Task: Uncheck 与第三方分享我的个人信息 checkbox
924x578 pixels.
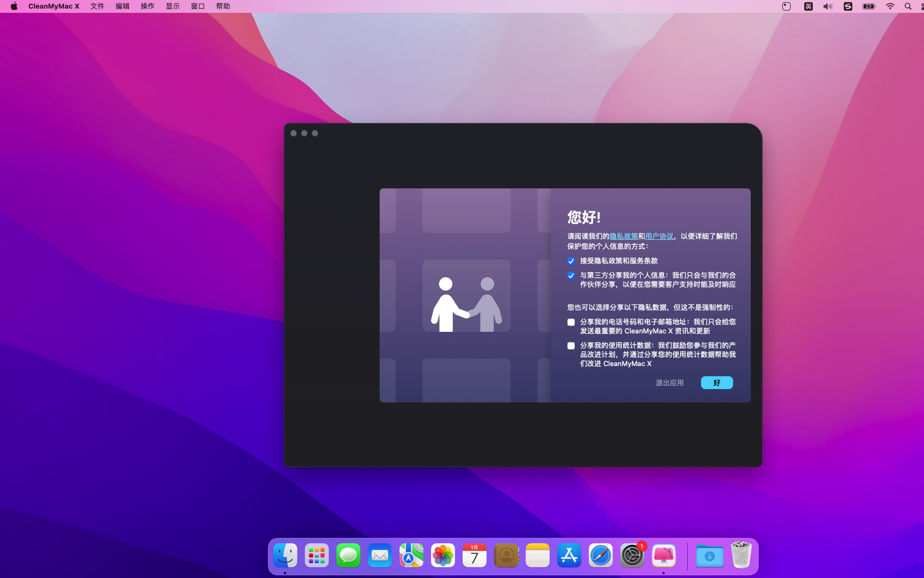Action: tap(571, 276)
